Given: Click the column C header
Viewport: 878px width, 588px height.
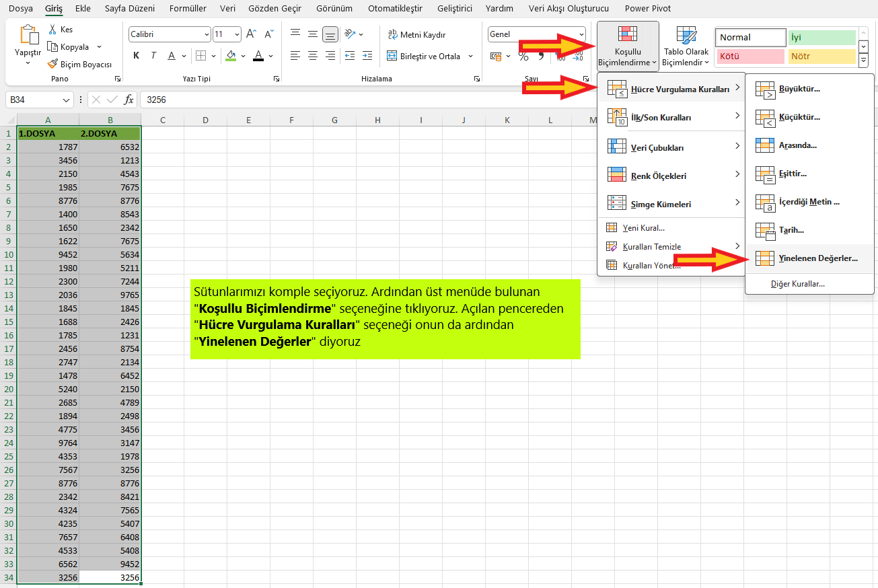Looking at the screenshot, I should tap(163, 120).
